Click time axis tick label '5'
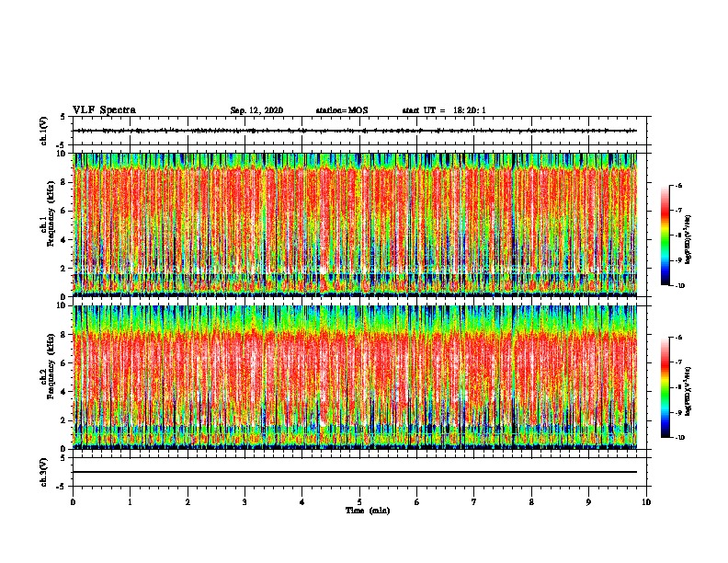Image resolution: width=728 pixels, height=563 pixels. point(359,502)
